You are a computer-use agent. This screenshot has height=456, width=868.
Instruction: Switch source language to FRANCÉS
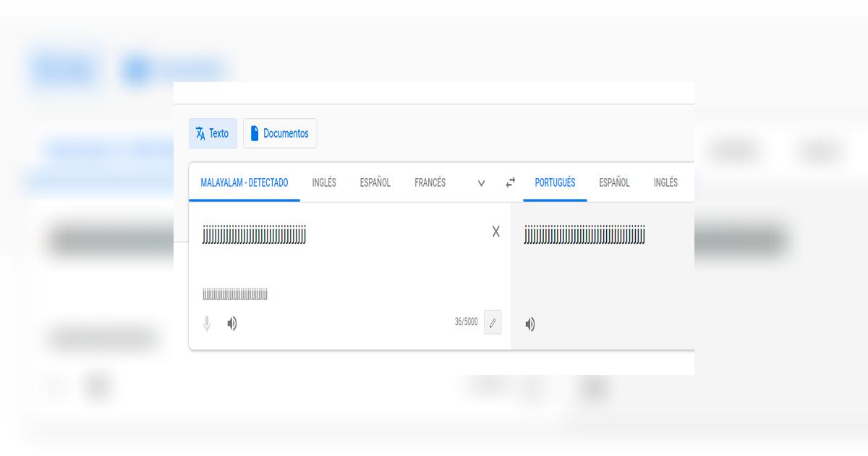click(430, 183)
